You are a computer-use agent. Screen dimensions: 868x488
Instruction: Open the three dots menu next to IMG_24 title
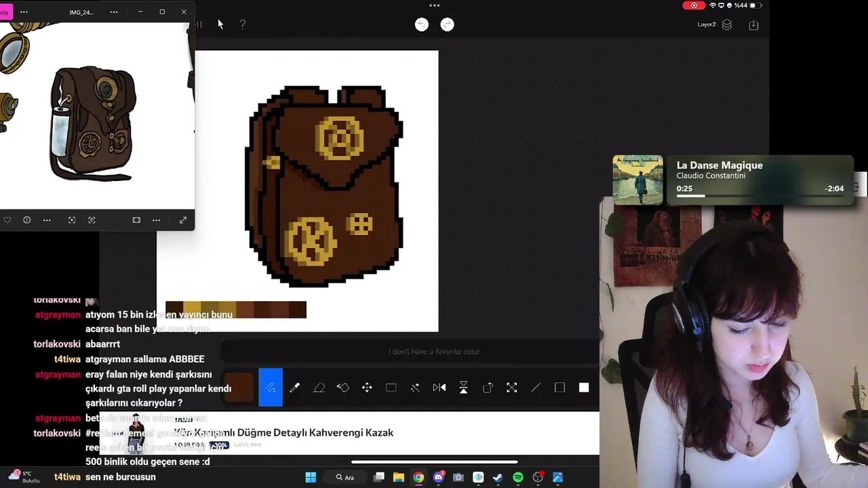coord(114,12)
